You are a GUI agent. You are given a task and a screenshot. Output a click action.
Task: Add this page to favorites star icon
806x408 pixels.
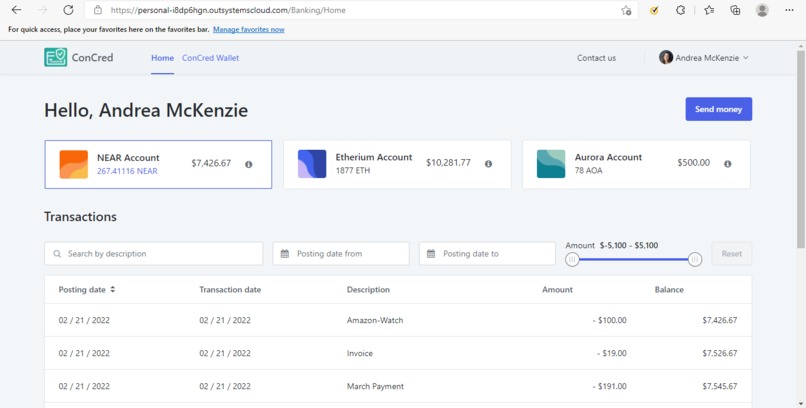click(626, 10)
